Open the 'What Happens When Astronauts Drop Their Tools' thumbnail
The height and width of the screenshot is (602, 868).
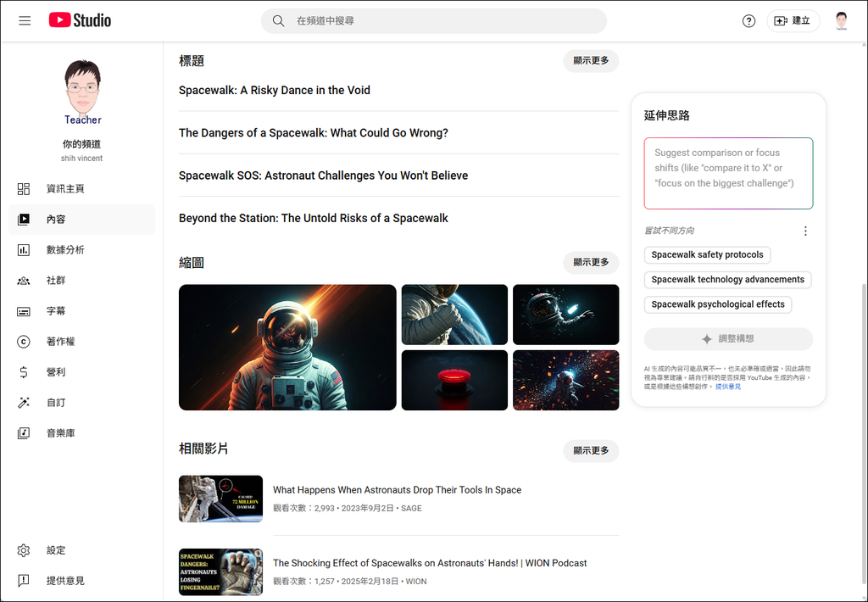(x=221, y=499)
